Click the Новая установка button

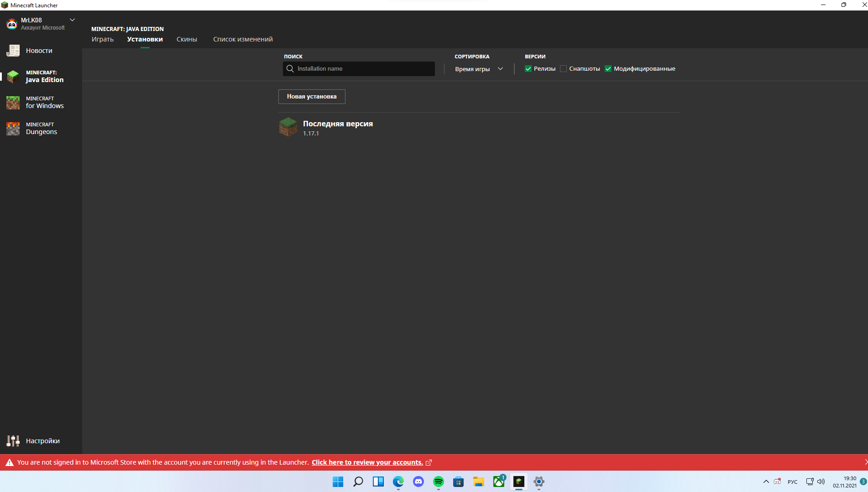(312, 97)
